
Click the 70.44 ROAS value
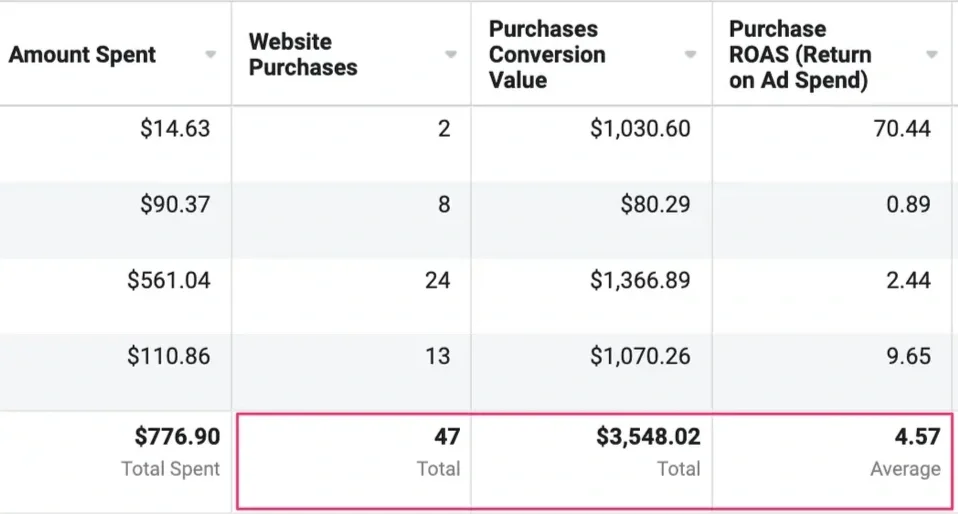[x=902, y=128]
